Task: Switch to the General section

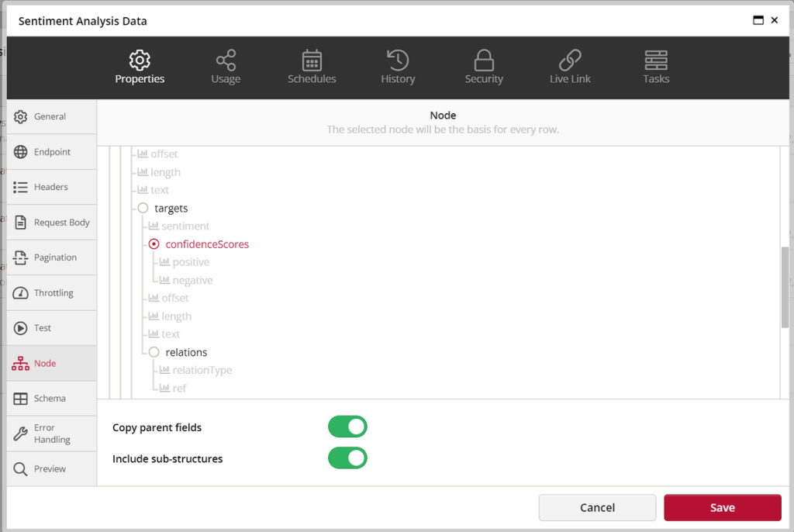Action: (52, 116)
